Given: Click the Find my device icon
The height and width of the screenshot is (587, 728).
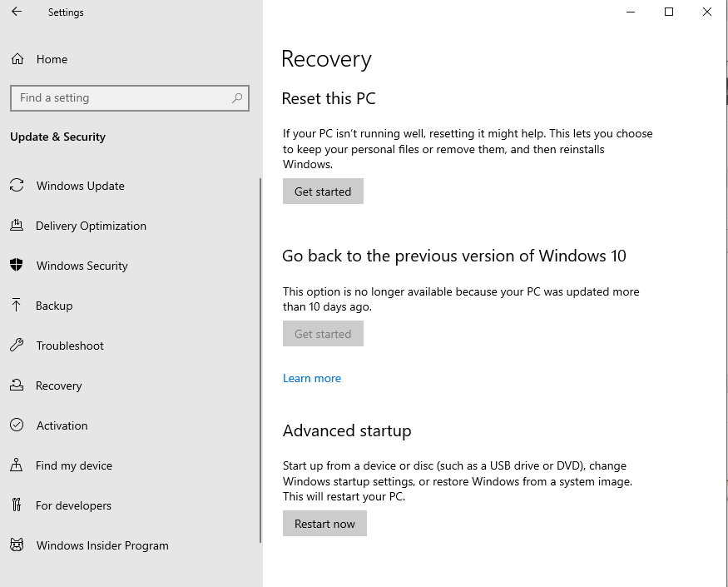Looking at the screenshot, I should click(x=17, y=465).
